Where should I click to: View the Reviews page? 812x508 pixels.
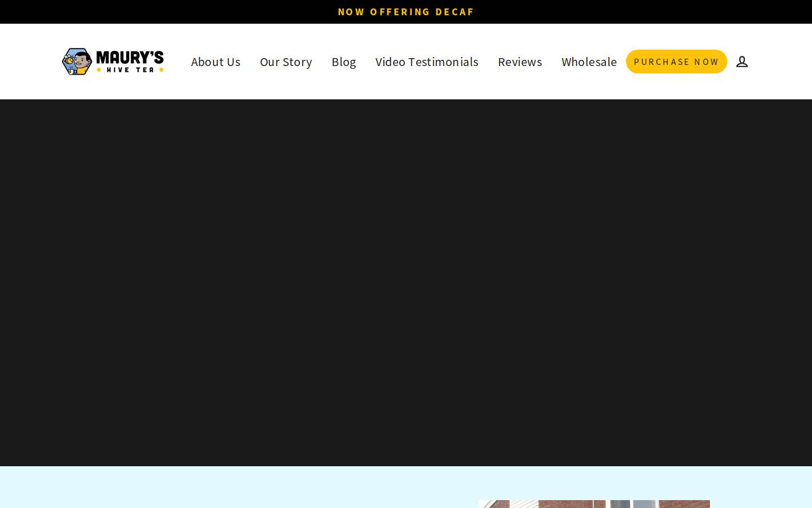pyautogui.click(x=520, y=62)
